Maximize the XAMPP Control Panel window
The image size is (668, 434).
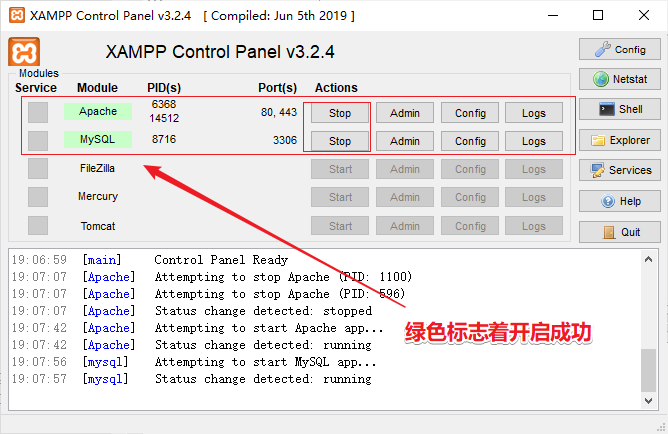point(598,15)
